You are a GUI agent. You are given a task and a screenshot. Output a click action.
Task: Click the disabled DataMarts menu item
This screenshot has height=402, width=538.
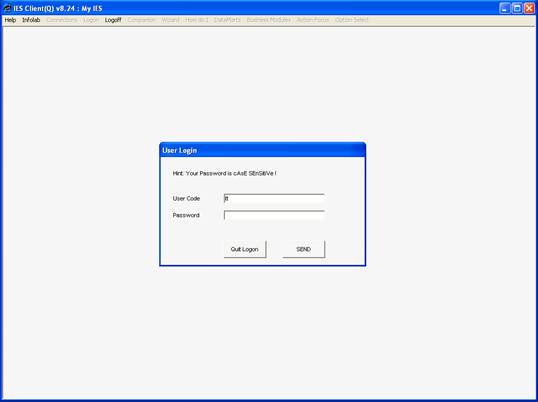(227, 20)
